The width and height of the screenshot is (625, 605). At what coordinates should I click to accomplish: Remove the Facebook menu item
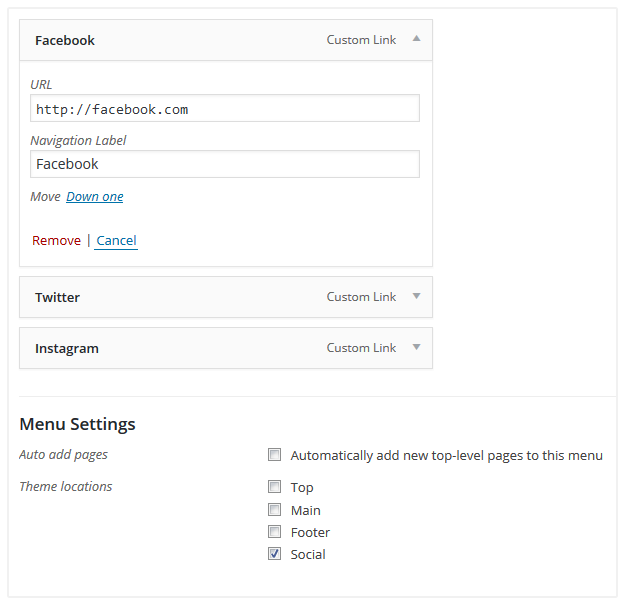coord(56,241)
